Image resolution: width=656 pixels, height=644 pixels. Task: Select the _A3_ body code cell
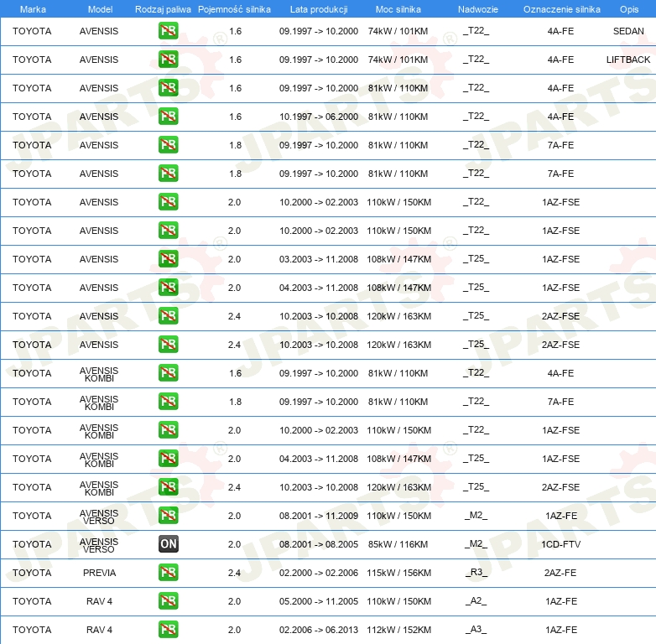(476, 629)
